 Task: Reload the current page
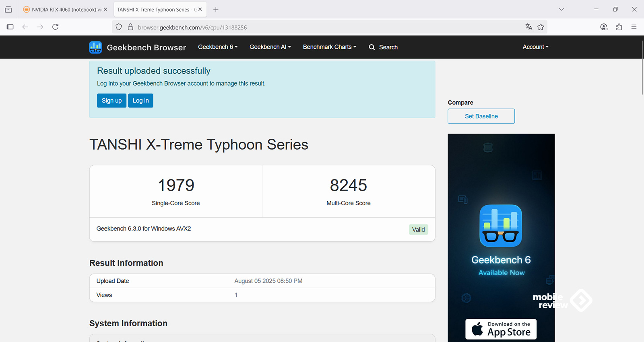[x=56, y=27]
